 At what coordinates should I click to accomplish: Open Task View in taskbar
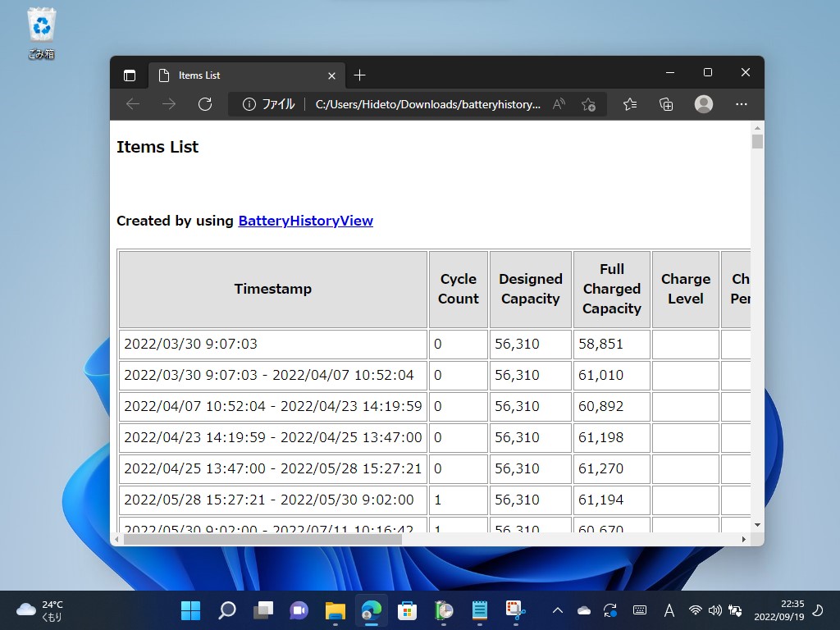263,610
